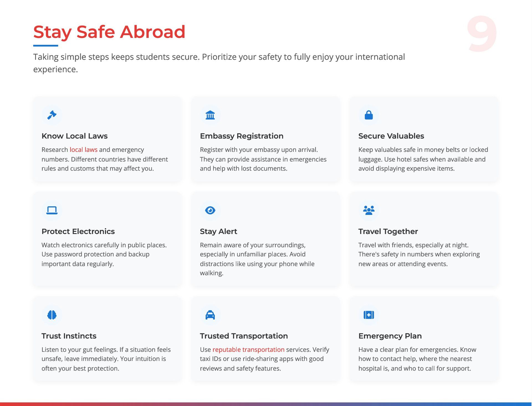This screenshot has width=532, height=406.
Task: Click the taxi icon for Trusted Transportation
Action: [x=210, y=315]
